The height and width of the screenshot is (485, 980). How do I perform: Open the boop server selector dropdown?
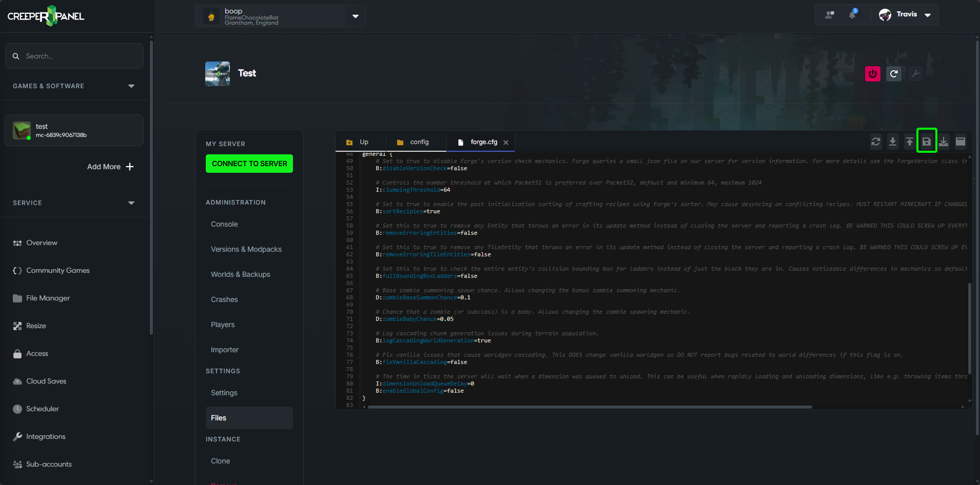355,16
